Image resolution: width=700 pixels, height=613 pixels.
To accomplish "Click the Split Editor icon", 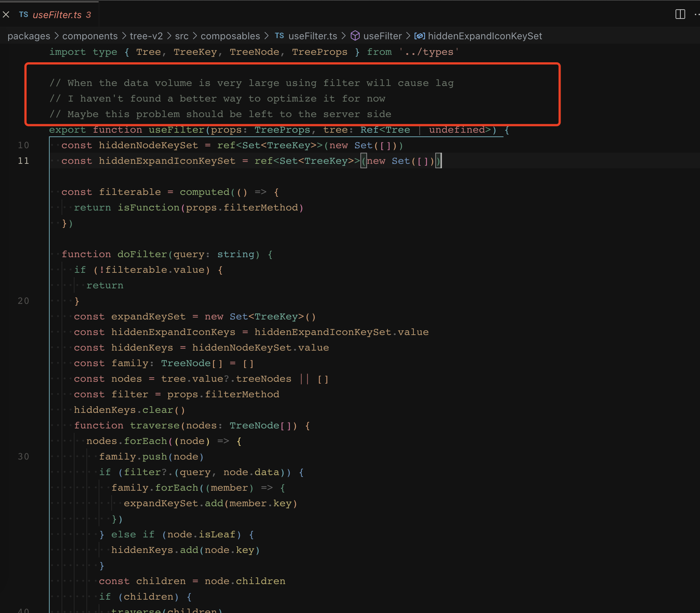I will pyautogui.click(x=680, y=14).
